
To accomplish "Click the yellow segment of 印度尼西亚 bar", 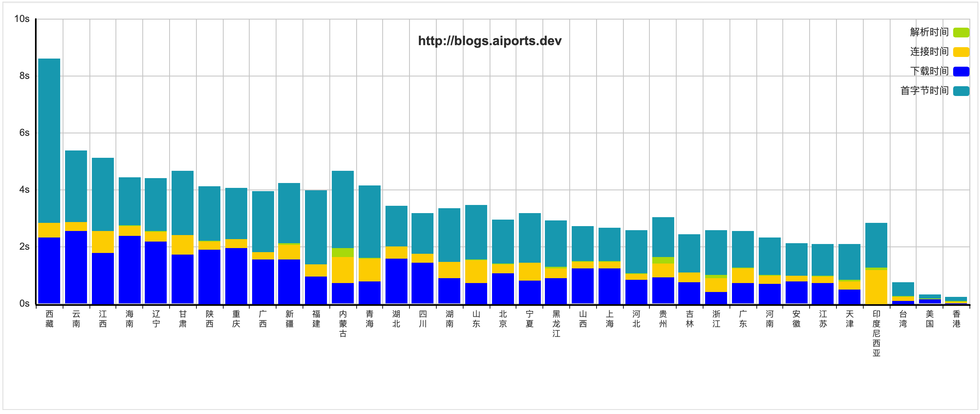I will (876, 287).
